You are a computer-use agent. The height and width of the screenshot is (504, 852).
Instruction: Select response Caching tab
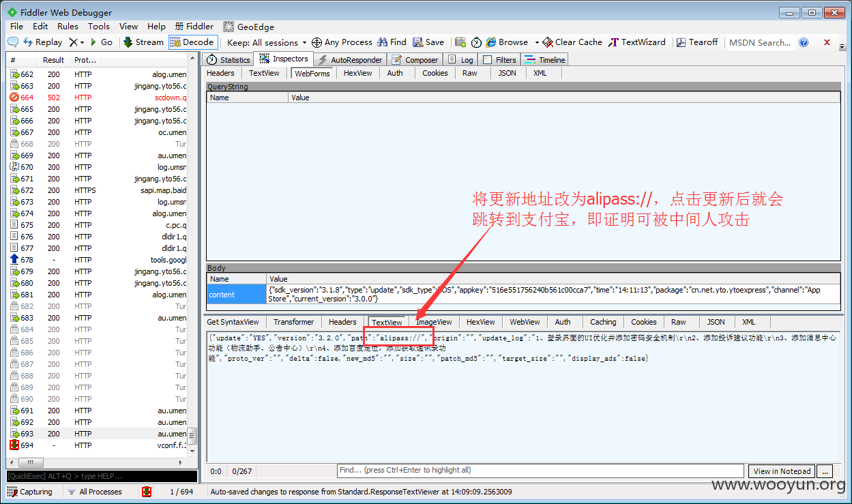(x=603, y=322)
